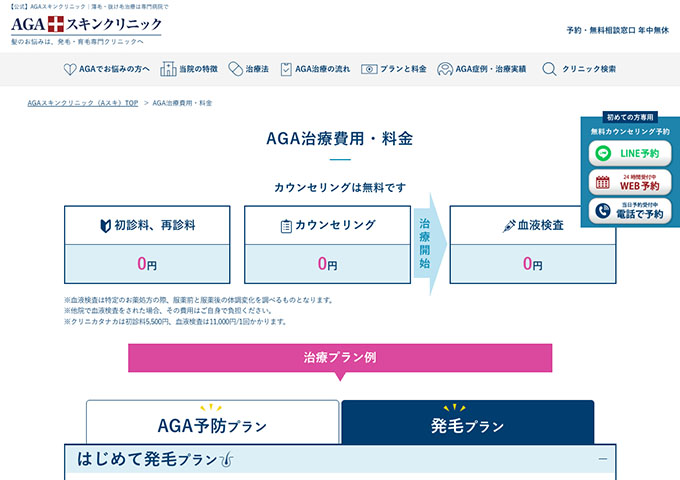Click the AGA Skin Clinic logo
Viewport: 680px width, 480px height.
(x=87, y=24)
